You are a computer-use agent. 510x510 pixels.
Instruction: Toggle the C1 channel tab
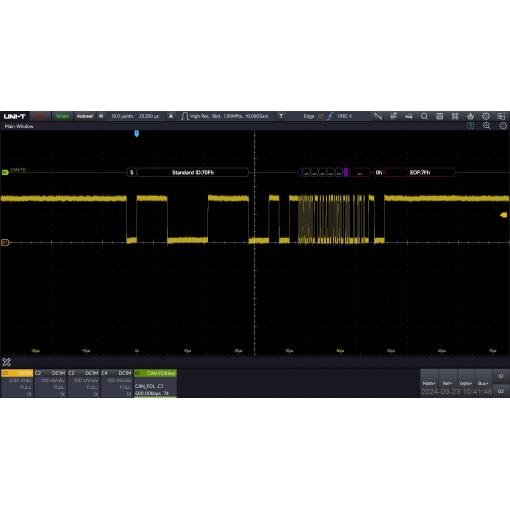pyautogui.click(x=17, y=373)
